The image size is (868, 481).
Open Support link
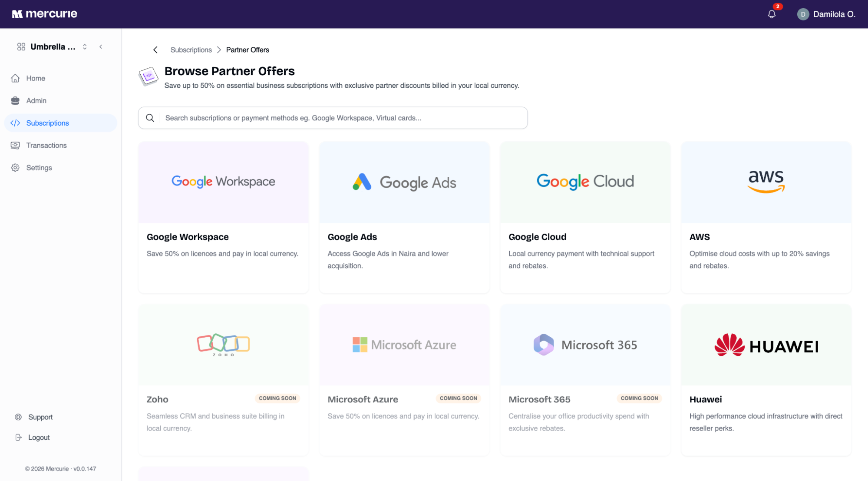coord(40,417)
